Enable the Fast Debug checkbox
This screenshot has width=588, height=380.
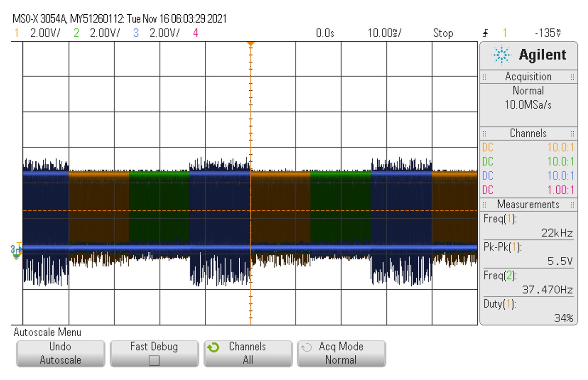coord(154,360)
